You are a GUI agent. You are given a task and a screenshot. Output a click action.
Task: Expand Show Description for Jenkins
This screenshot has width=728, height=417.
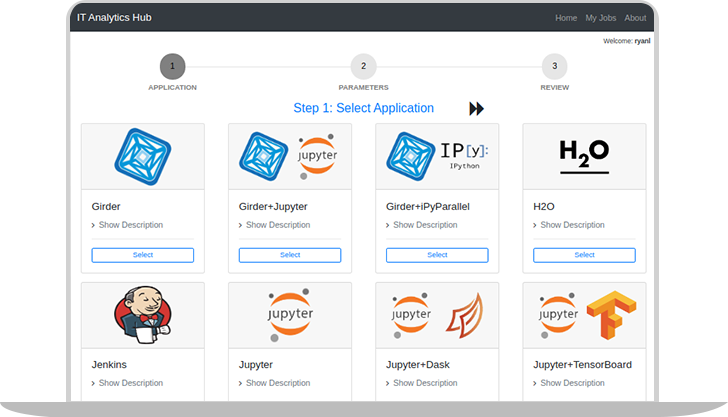(x=127, y=383)
